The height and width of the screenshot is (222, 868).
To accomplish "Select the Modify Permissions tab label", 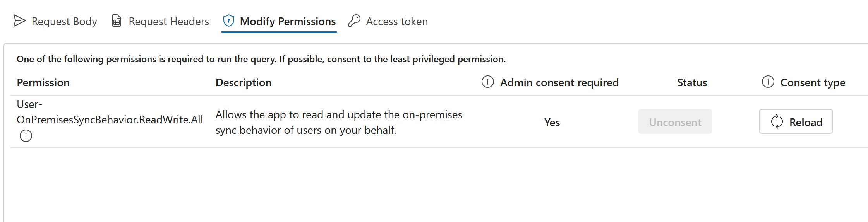I will pos(288,22).
